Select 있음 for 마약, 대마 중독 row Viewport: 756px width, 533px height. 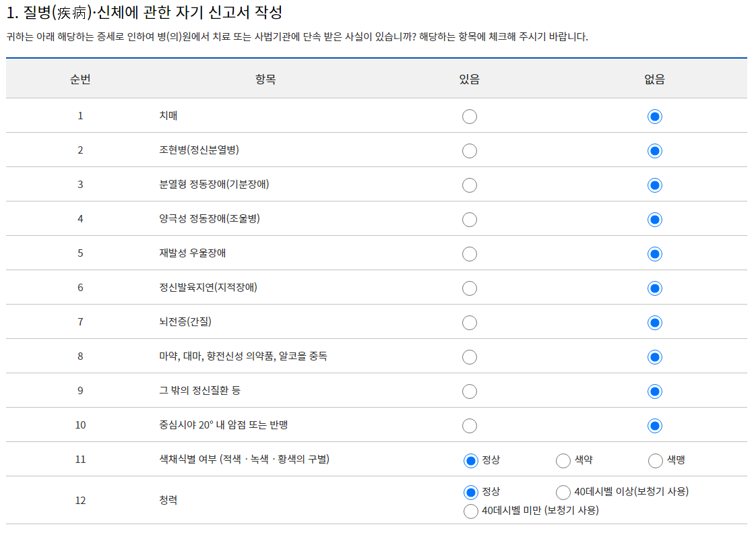pos(469,357)
